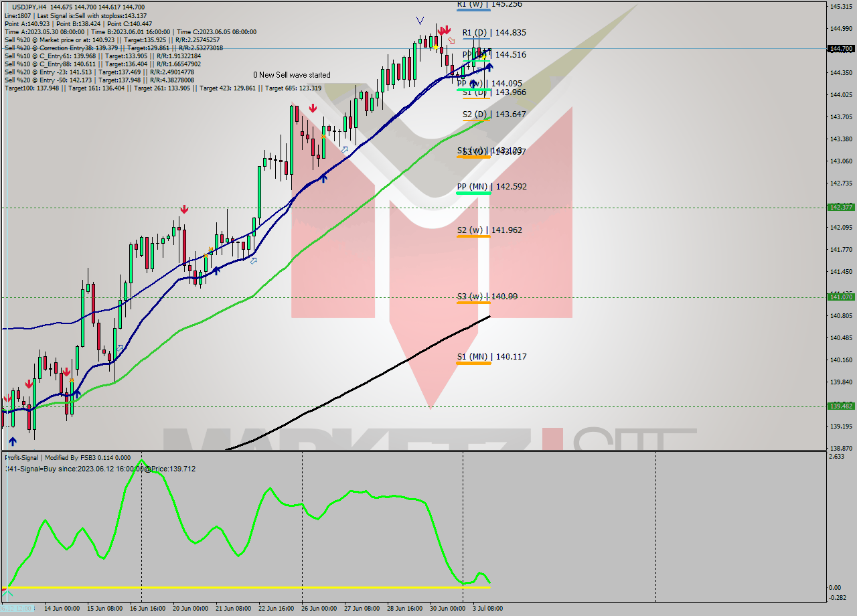Click the Profit-Signal indicator title
Image resolution: width=857 pixels, height=616 pixels.
click(x=68, y=457)
